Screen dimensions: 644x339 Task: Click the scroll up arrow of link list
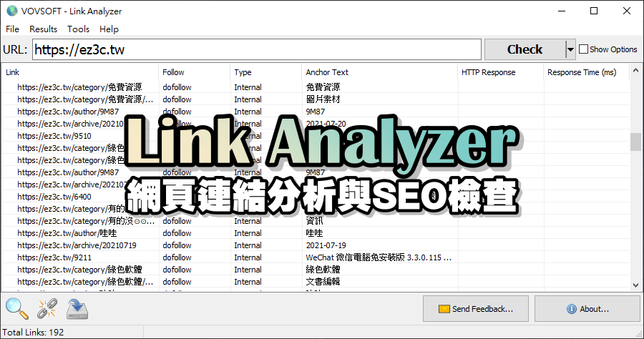tap(636, 71)
